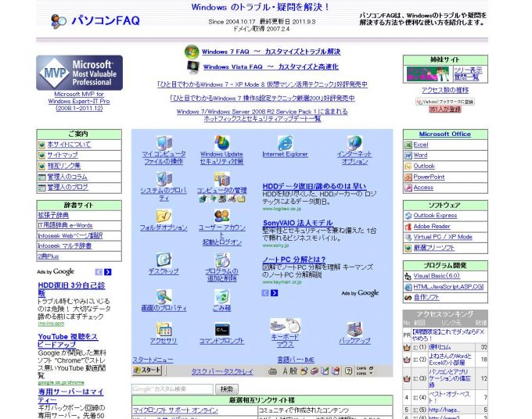Image resolution: width=532 pixels, height=419 pixels.
Task: Click the Command Prompt icon
Action: 222,330
